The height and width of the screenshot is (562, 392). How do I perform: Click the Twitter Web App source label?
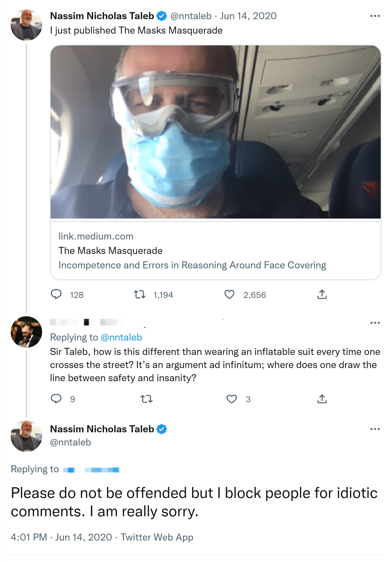tap(157, 537)
